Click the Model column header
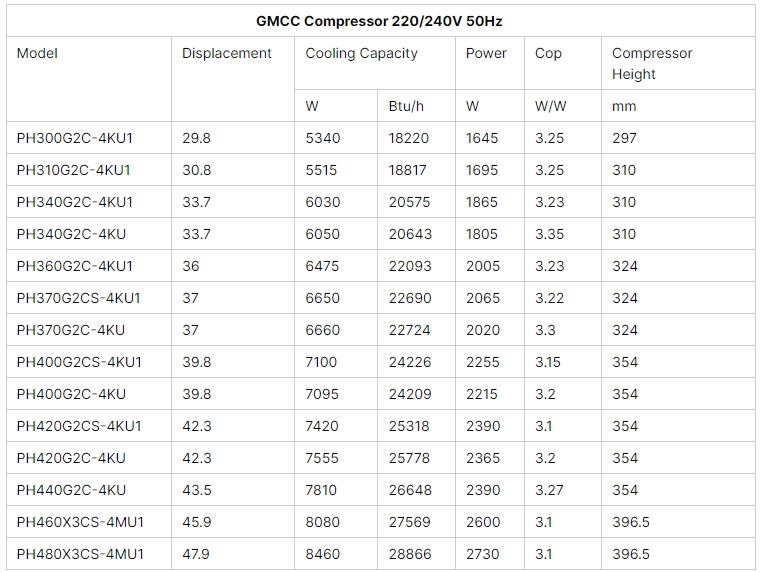 [37, 53]
